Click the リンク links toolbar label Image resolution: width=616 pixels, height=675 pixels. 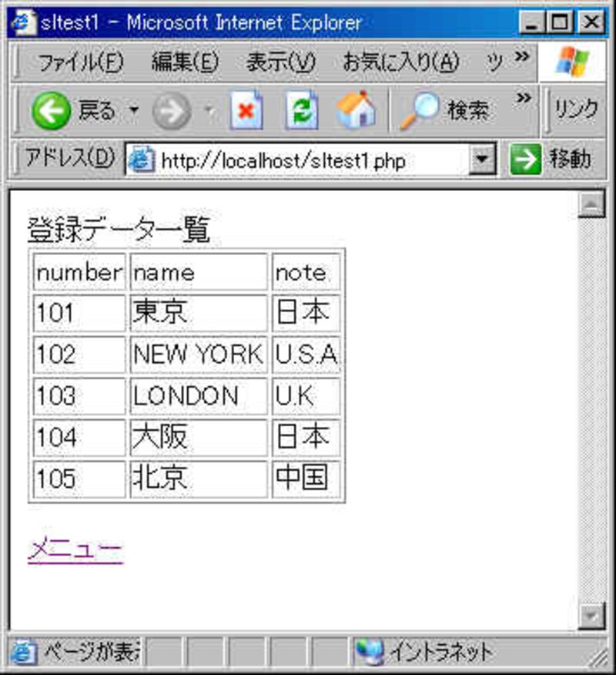point(577,109)
